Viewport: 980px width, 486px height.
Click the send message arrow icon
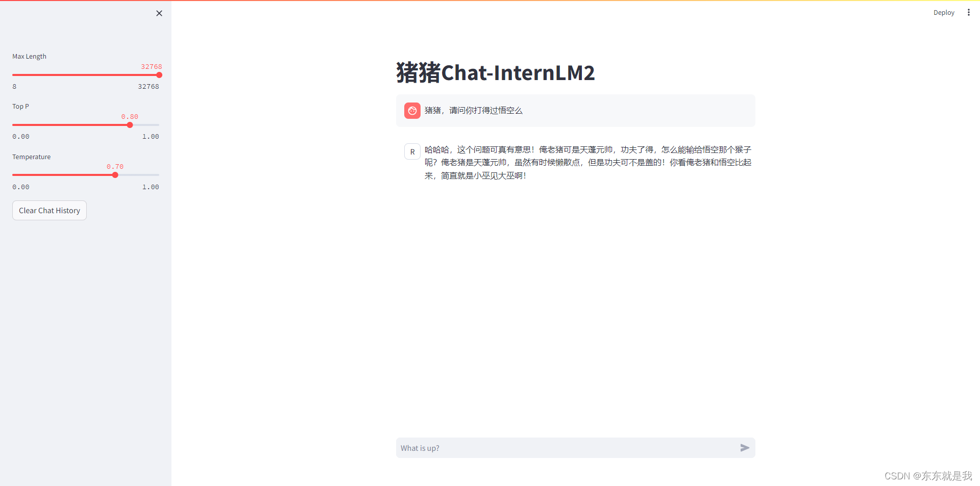tap(745, 448)
